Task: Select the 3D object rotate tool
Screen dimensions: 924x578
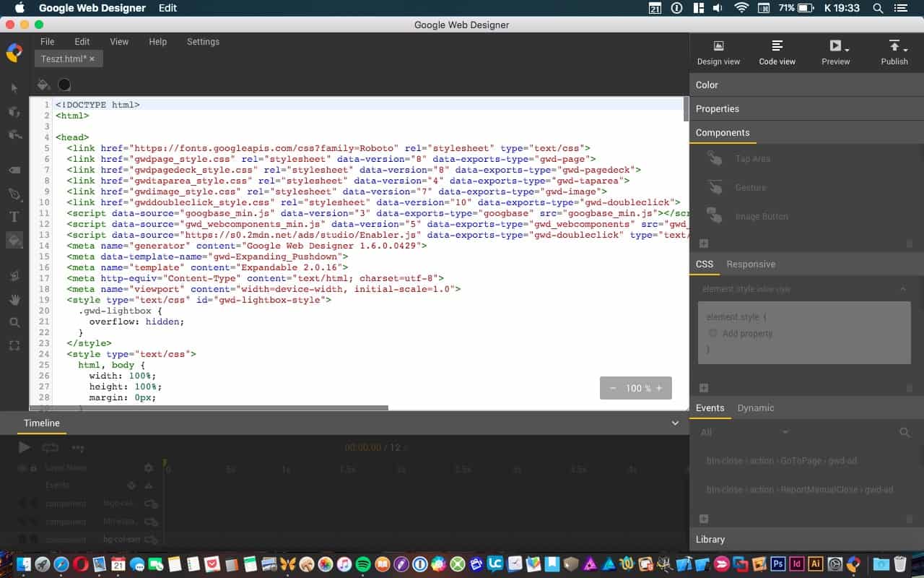Action: 14,112
